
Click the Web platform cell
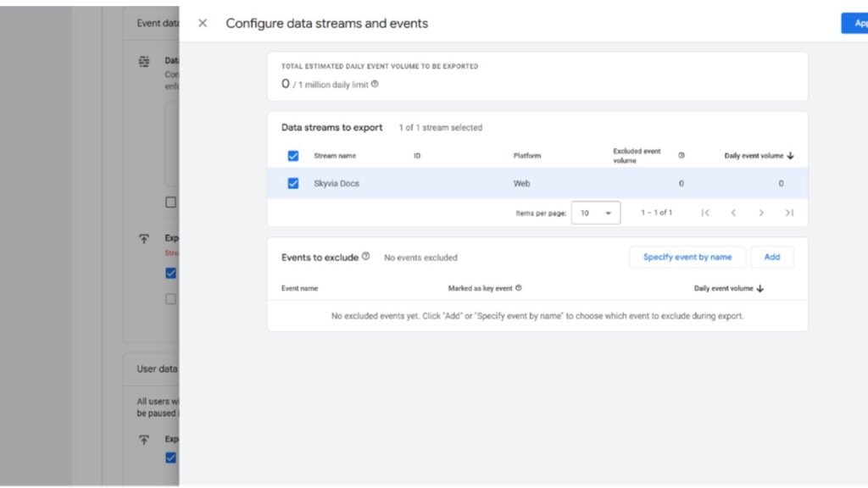[x=521, y=183]
